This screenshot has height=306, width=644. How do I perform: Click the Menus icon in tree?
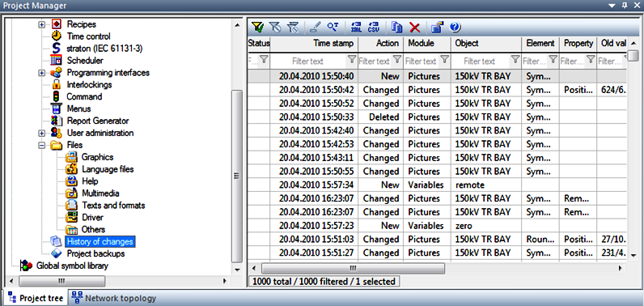pyautogui.click(x=56, y=108)
